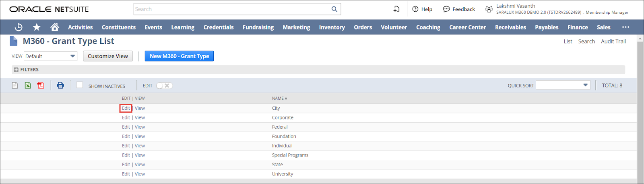Image resolution: width=644 pixels, height=184 pixels.
Task: Expand the Filters section
Action: click(16, 70)
